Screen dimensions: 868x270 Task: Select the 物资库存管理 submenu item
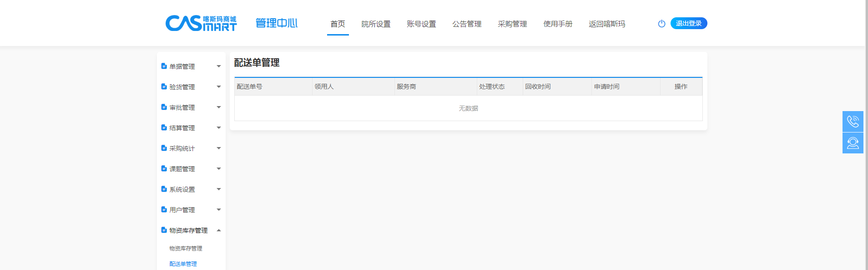(x=186, y=249)
